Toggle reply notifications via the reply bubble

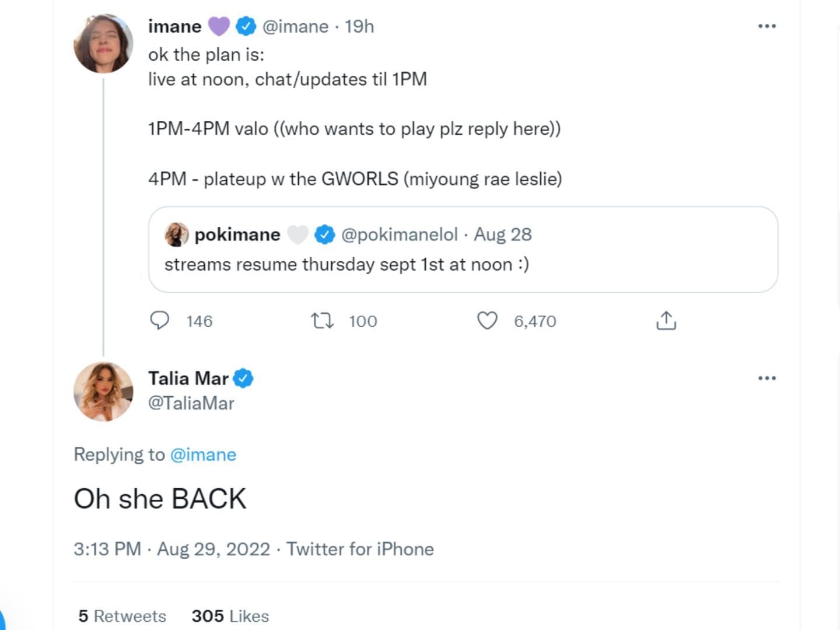[x=161, y=320]
